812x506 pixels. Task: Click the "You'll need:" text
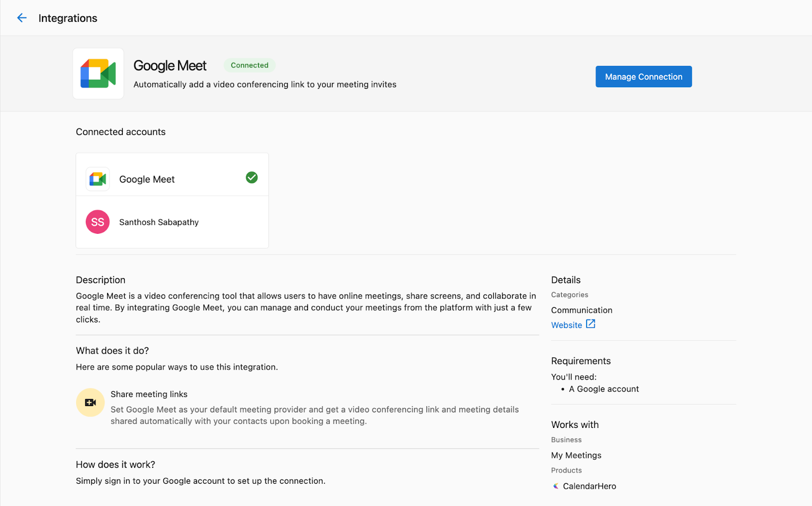point(574,377)
